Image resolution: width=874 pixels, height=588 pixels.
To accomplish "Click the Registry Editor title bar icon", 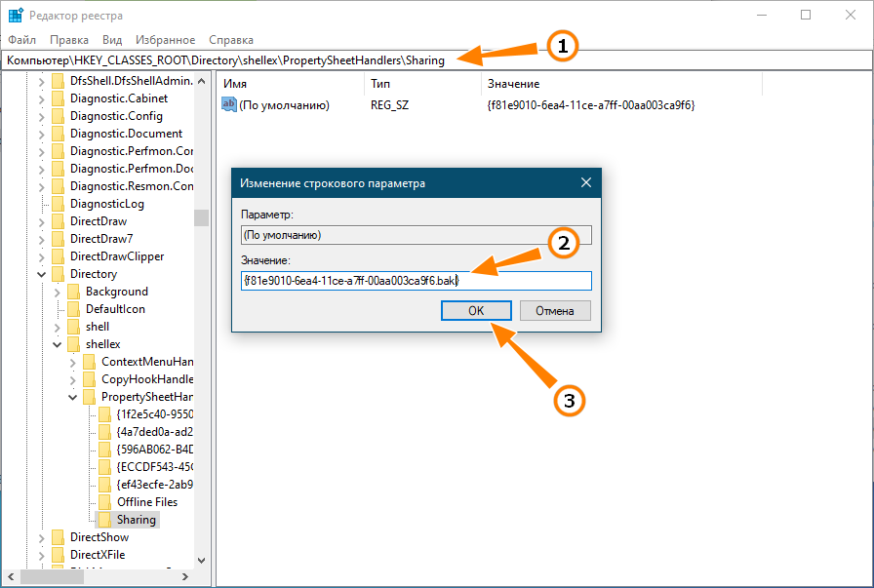I will tap(16, 15).
